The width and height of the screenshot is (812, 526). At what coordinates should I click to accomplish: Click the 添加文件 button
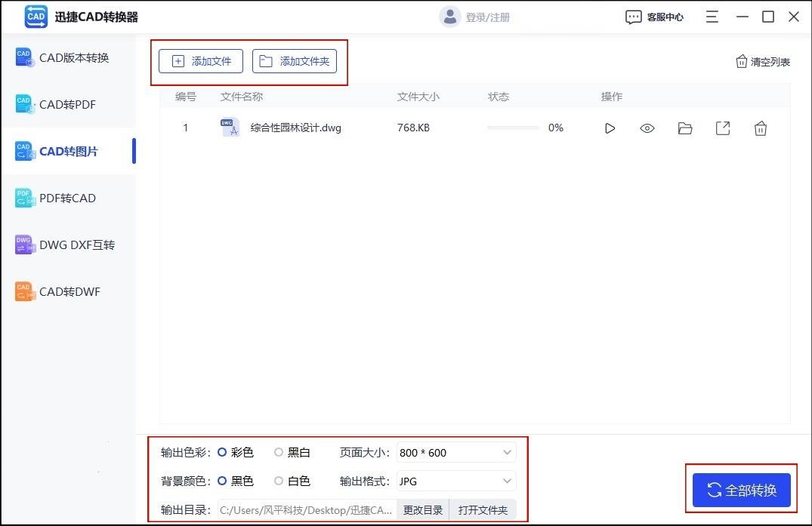(x=201, y=61)
